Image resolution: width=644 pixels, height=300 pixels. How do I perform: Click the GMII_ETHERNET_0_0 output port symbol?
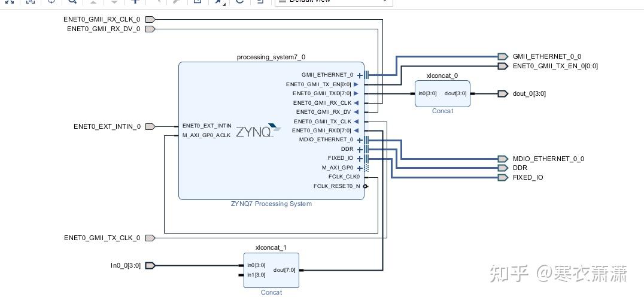coord(503,56)
